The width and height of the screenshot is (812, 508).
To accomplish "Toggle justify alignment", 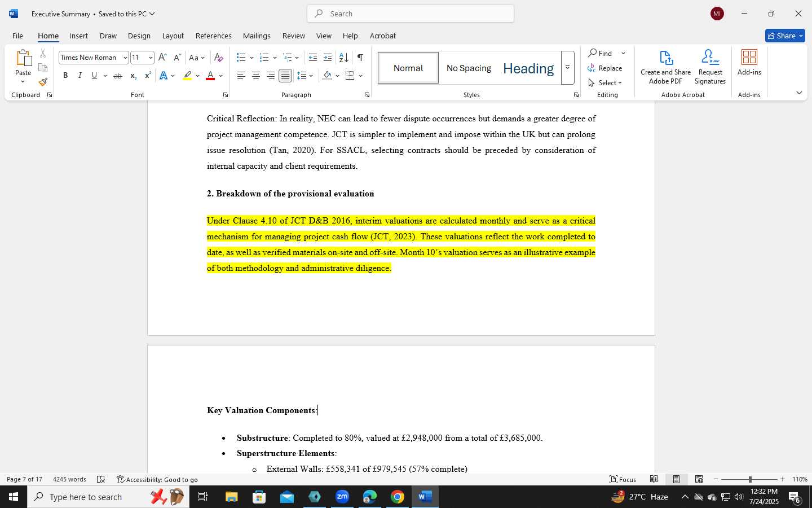I will [285, 76].
